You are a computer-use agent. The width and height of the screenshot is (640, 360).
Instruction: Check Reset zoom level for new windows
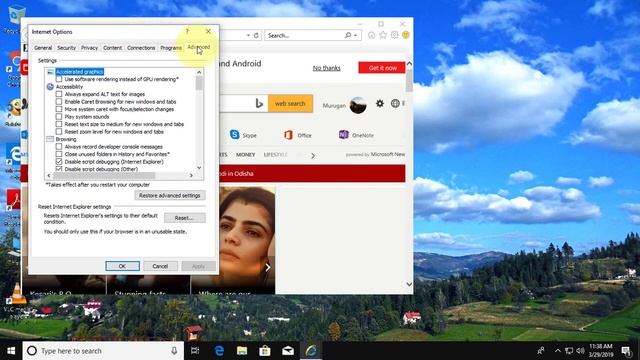pyautogui.click(x=59, y=131)
